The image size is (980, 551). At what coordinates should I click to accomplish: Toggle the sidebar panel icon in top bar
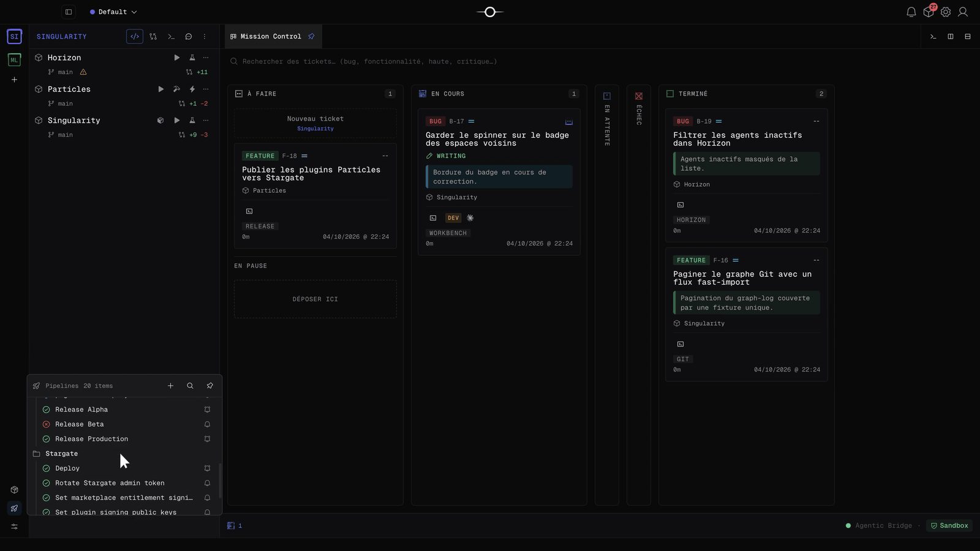69,12
